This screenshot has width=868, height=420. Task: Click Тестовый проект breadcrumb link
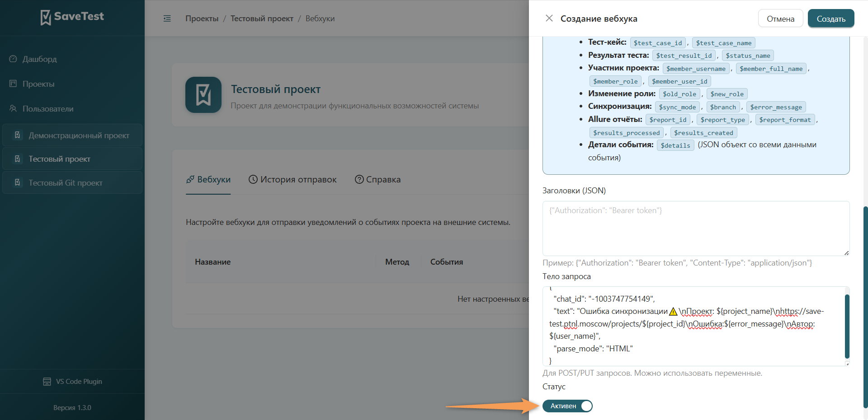[262, 19]
